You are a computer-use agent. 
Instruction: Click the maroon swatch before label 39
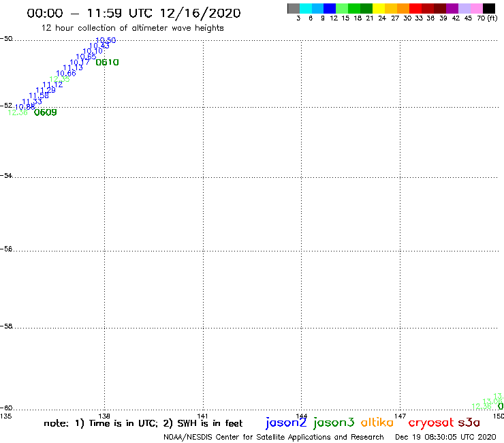[x=440, y=8]
